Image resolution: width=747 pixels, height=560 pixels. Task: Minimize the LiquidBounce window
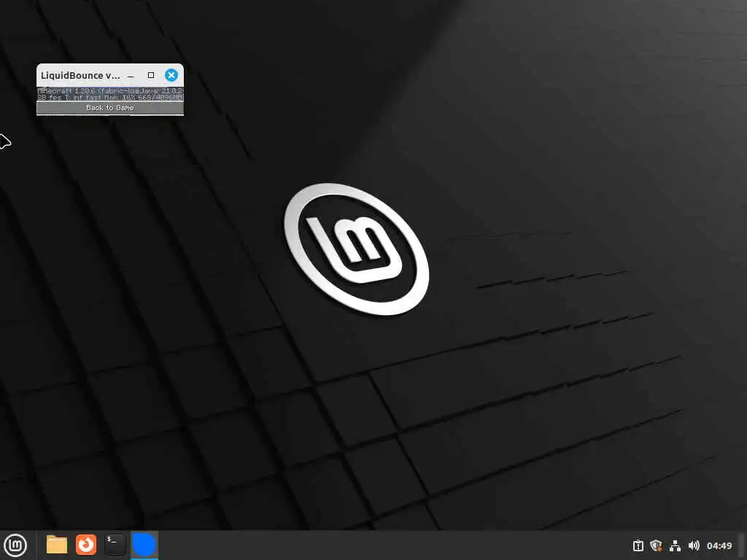pos(131,75)
